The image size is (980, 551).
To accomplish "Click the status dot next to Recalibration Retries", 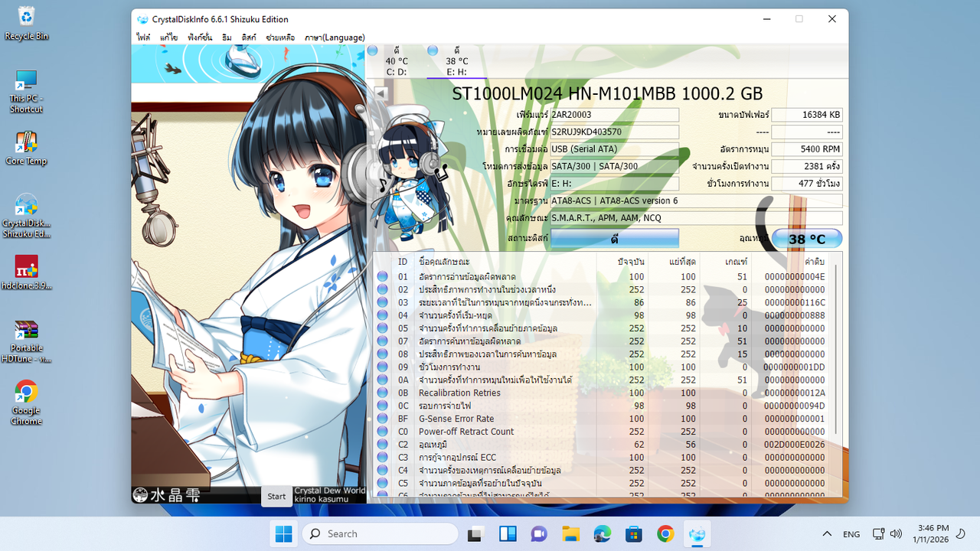I will (381, 393).
